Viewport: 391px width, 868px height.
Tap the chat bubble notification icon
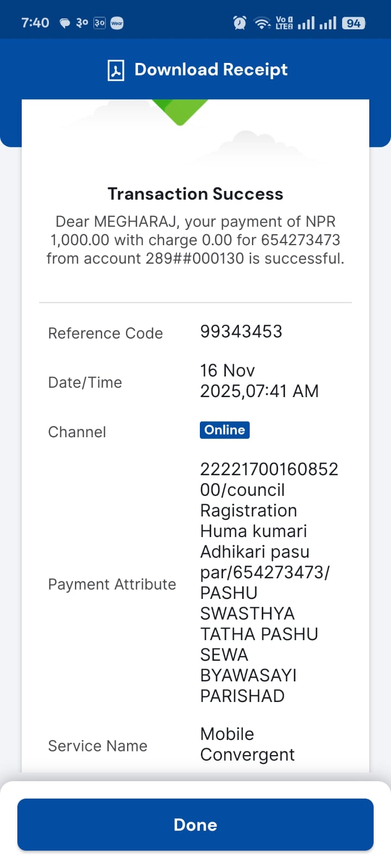point(65,23)
